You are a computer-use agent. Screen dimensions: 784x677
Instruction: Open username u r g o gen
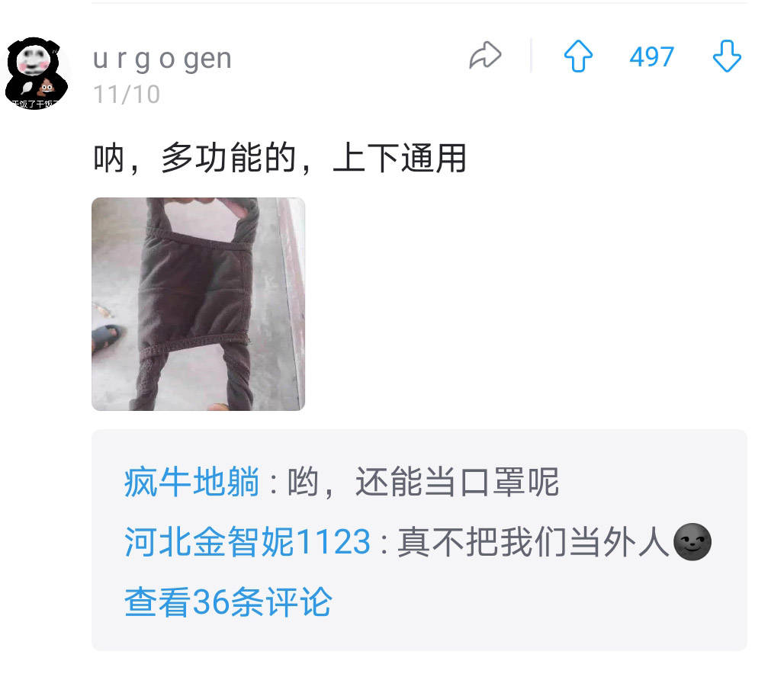pos(162,59)
